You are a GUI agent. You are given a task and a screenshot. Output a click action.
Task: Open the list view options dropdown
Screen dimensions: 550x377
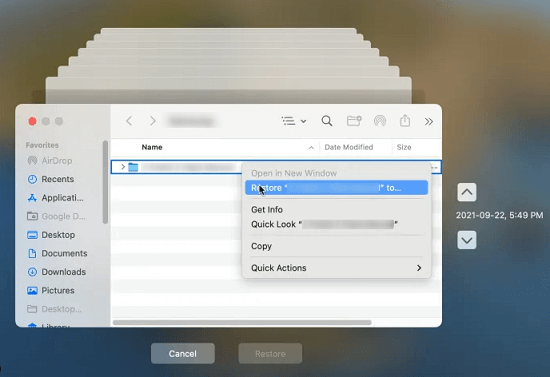click(x=294, y=121)
